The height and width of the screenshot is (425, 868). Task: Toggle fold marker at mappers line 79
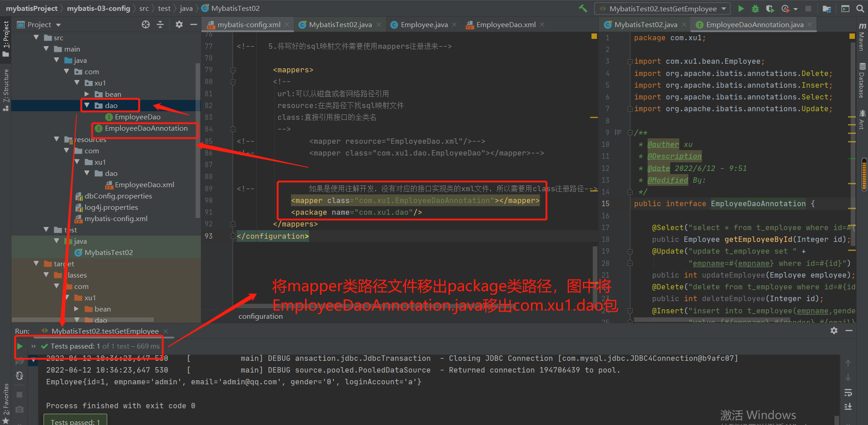233,70
